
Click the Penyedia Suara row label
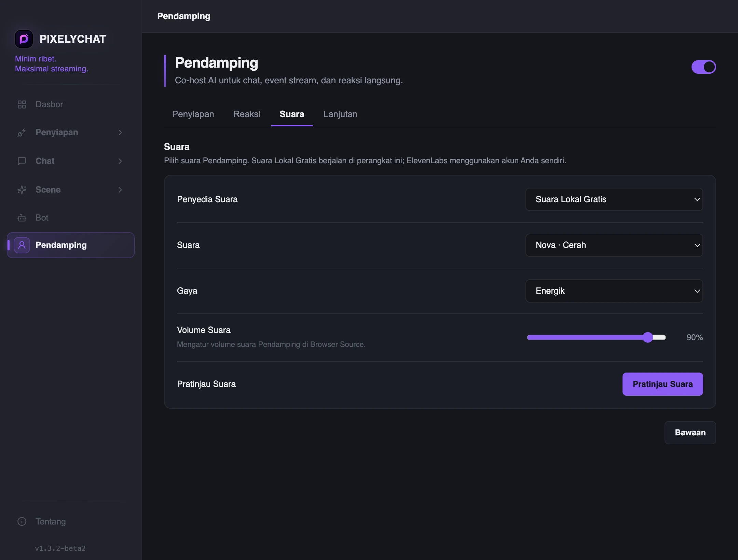tap(207, 199)
